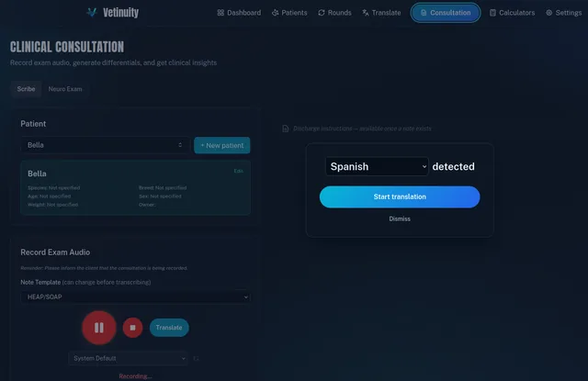
Task: Click the 'Weight: Not specified' line
Action: (x=53, y=205)
